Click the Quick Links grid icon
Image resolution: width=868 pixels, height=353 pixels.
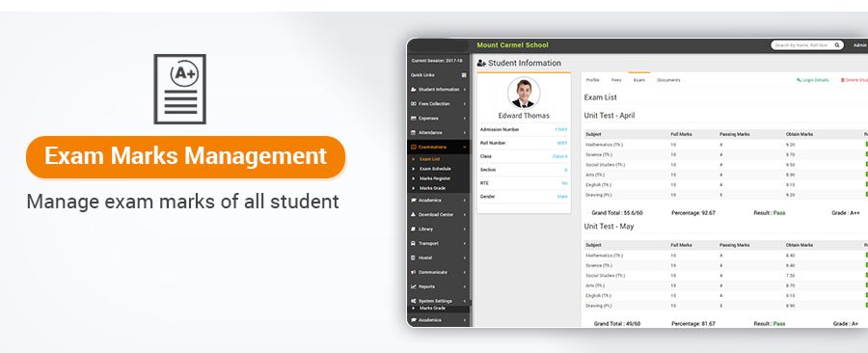[x=464, y=75]
